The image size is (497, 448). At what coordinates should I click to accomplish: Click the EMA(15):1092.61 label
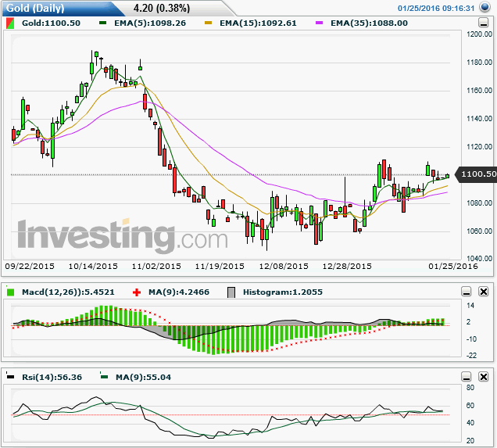click(258, 23)
